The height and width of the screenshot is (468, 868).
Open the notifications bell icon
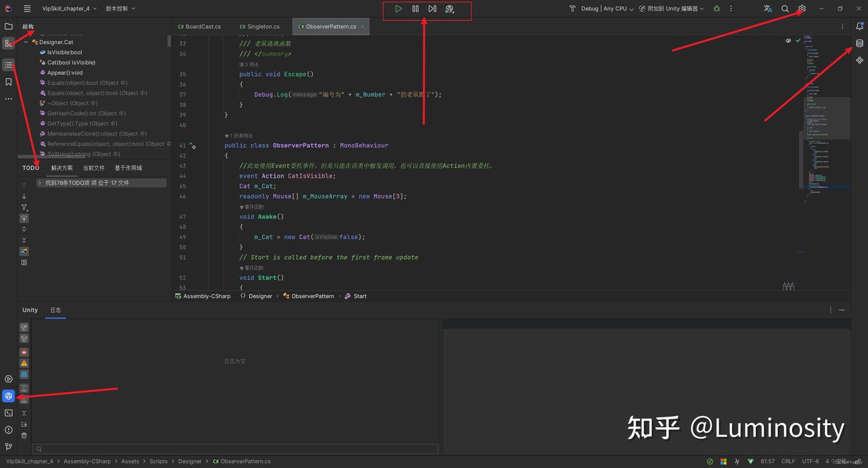pyautogui.click(x=859, y=26)
